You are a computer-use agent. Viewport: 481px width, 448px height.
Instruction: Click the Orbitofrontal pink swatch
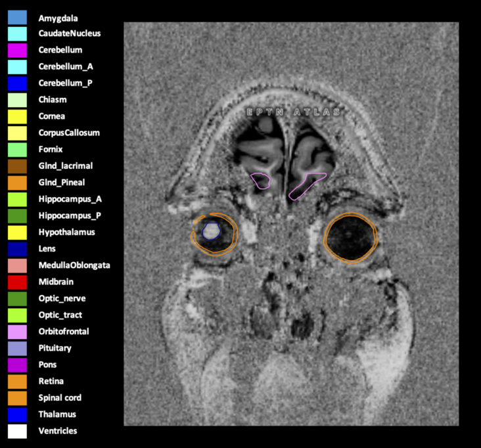[x=17, y=332]
